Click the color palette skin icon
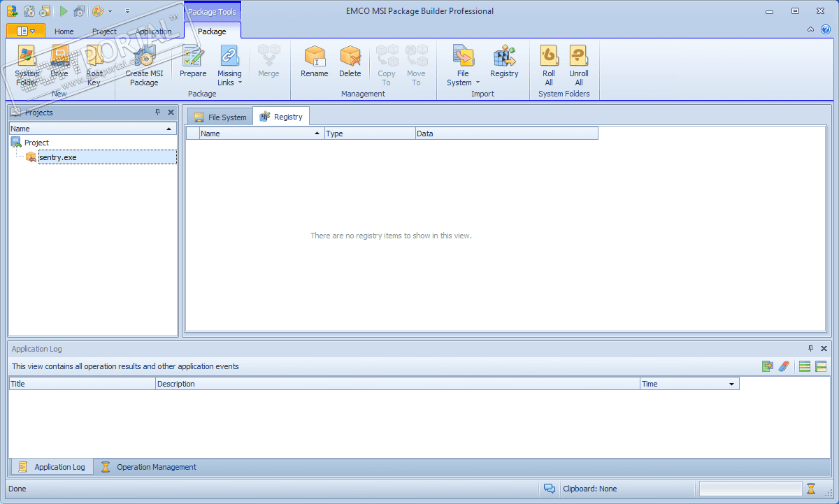839x504 pixels. point(98,11)
